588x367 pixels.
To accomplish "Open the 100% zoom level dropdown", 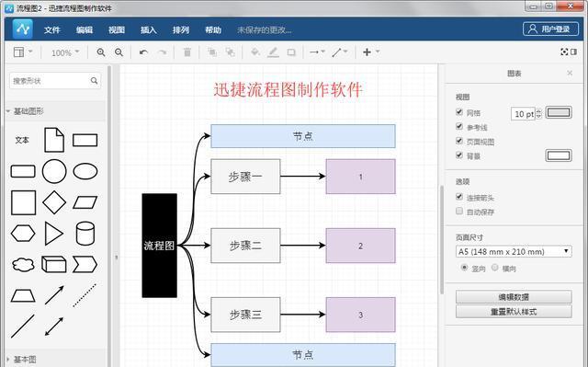I will tap(65, 52).
